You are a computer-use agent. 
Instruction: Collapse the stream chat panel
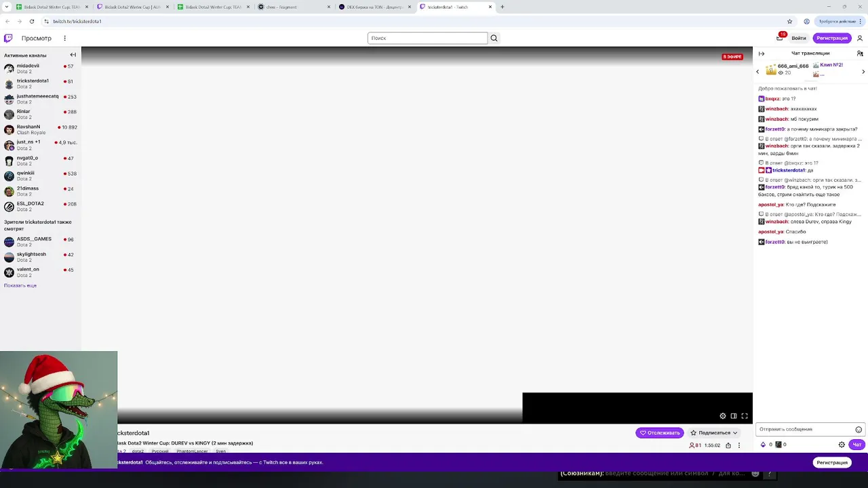pos(762,54)
